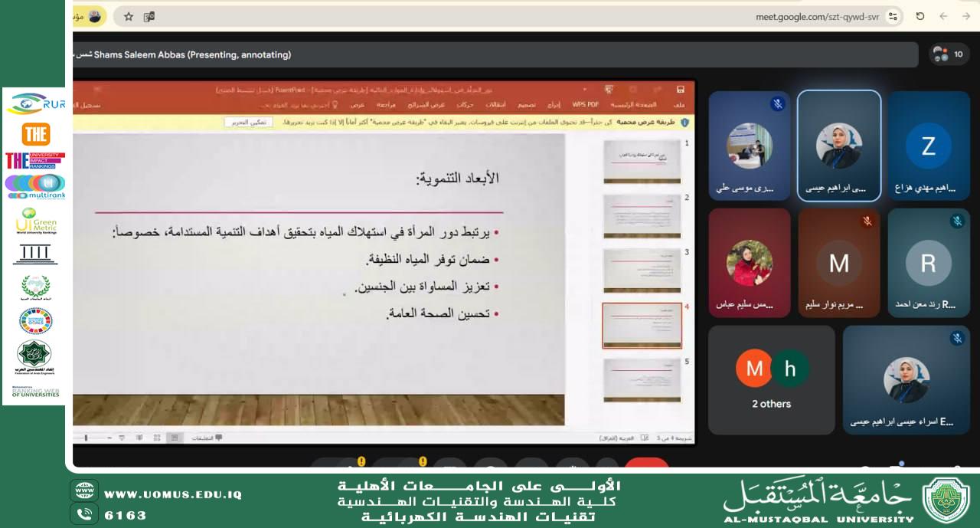Click the PowerPoint save icon in title bar
Viewport: 980px width, 528px height.
point(681,90)
